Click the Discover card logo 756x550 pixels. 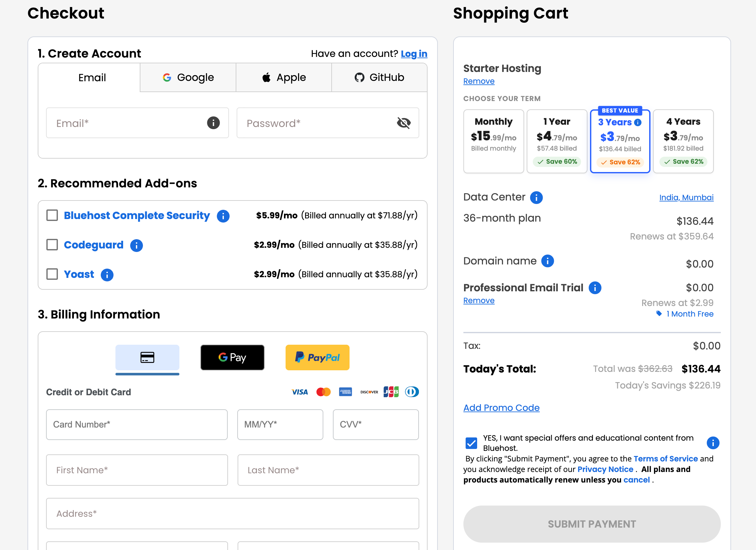coord(369,392)
